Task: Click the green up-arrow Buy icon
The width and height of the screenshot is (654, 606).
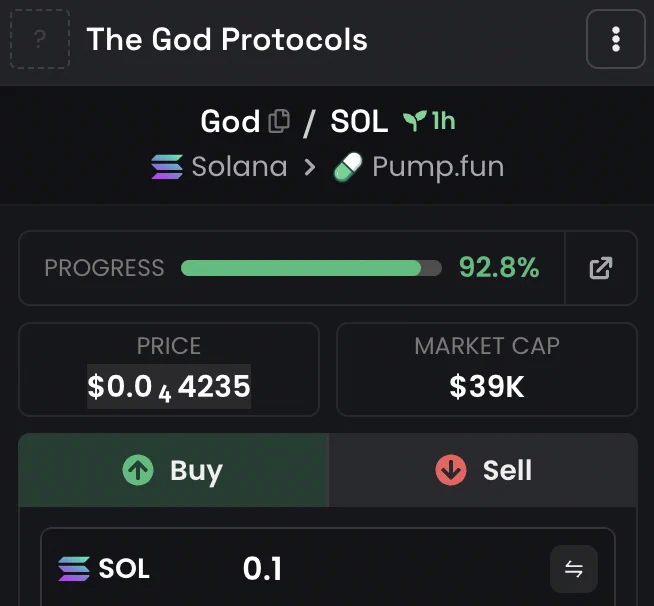Action: pos(138,470)
